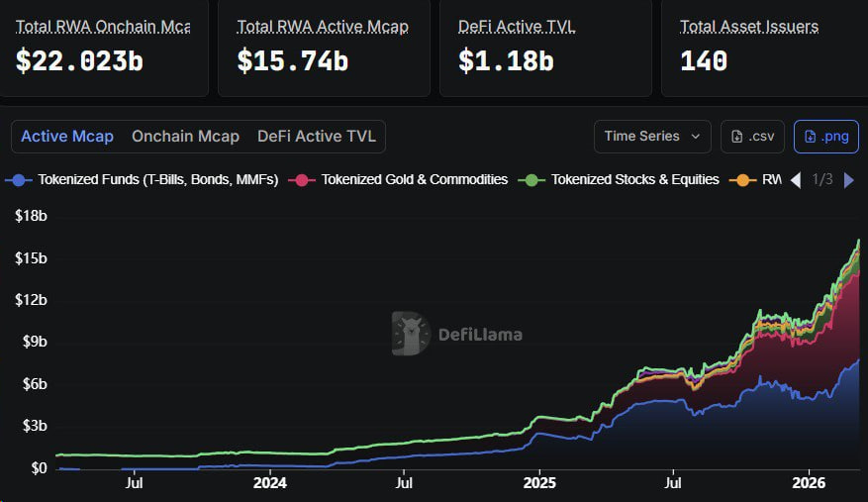The height and width of the screenshot is (502, 868).
Task: Click the 1/3 legend page indicator
Action: point(822,180)
